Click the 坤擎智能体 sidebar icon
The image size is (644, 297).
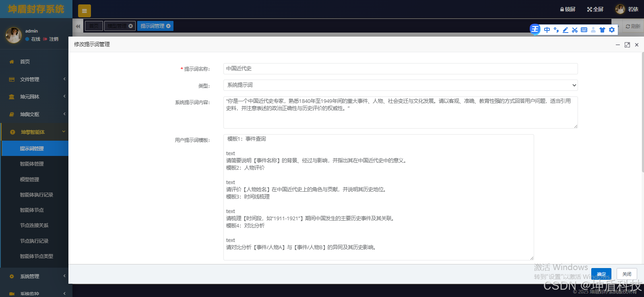(x=12, y=132)
